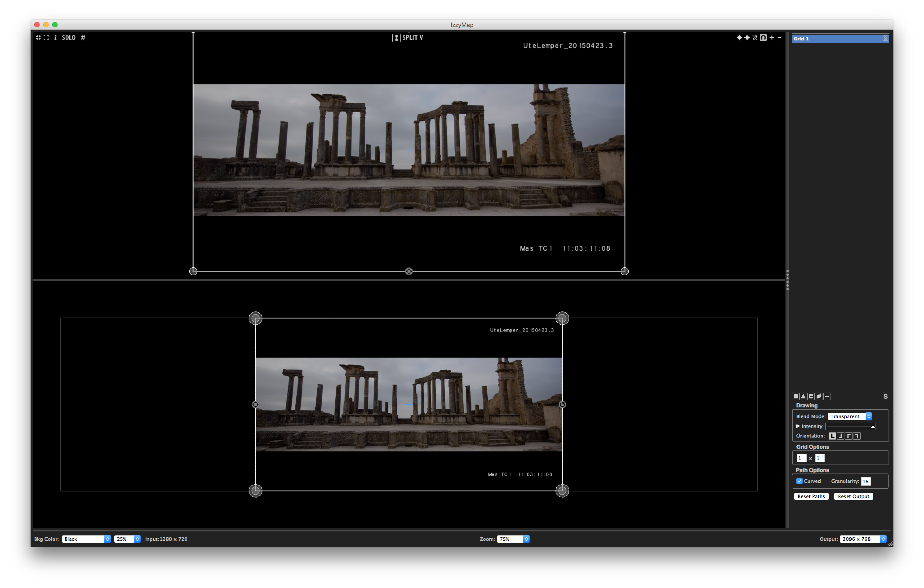This screenshot has height=588, width=924.
Task: Click the plus icon in the view toolbar
Action: [772, 38]
